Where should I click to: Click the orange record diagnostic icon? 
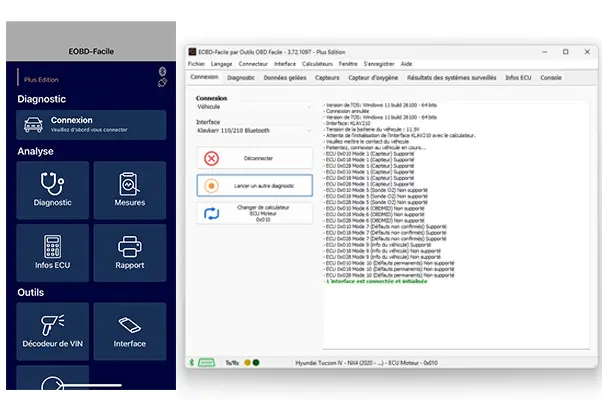click(x=211, y=186)
